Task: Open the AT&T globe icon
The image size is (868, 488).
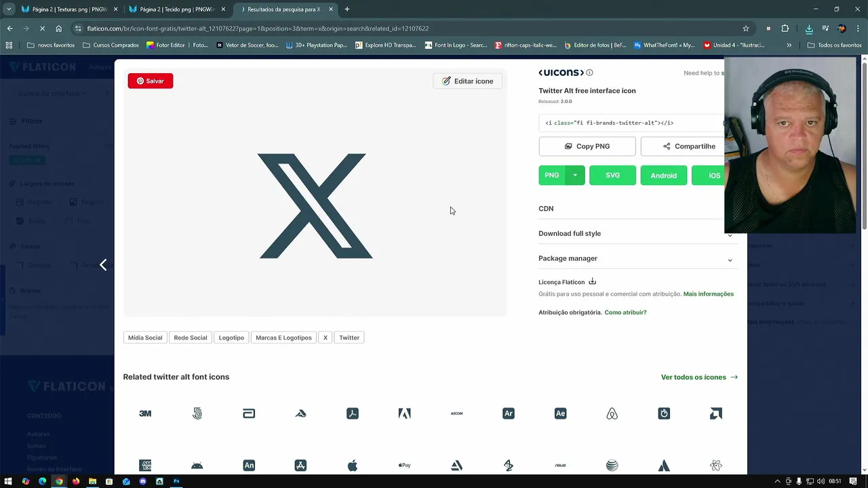Action: (612, 465)
